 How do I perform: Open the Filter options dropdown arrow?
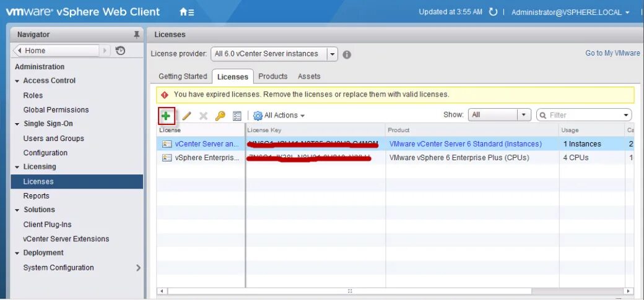coord(626,115)
